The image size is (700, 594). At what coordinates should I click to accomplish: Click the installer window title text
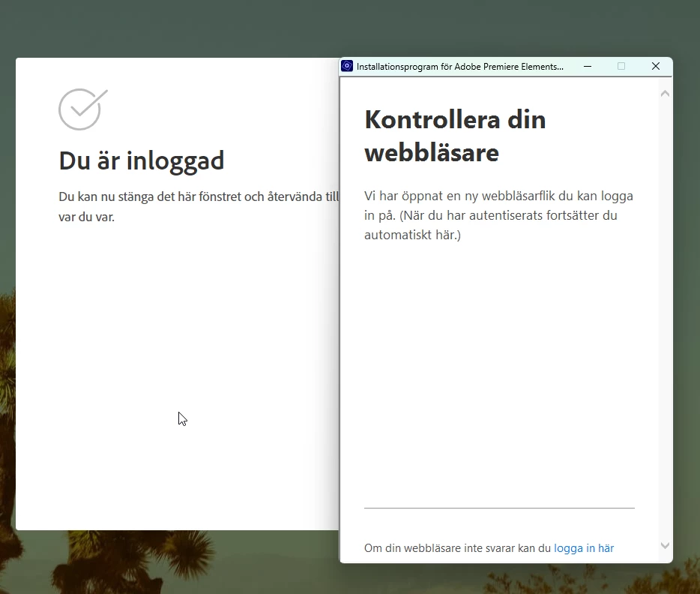point(460,67)
